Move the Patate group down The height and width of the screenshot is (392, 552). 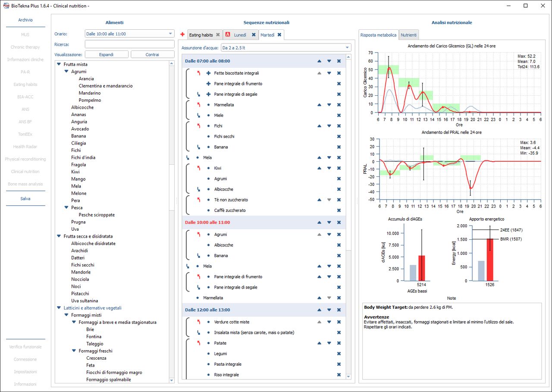point(329,343)
